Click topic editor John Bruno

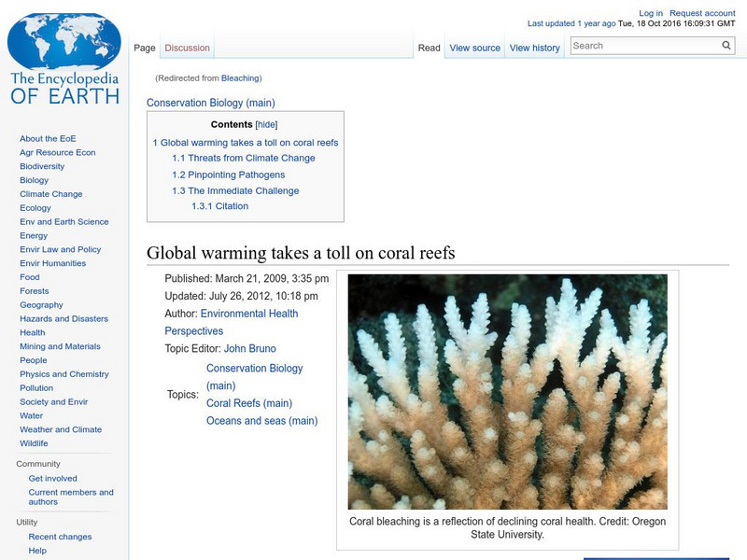(249, 349)
